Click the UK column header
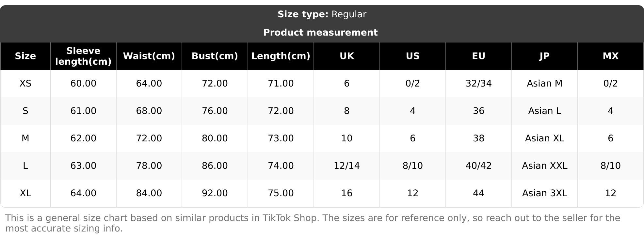The width and height of the screenshot is (644, 239). point(346,56)
